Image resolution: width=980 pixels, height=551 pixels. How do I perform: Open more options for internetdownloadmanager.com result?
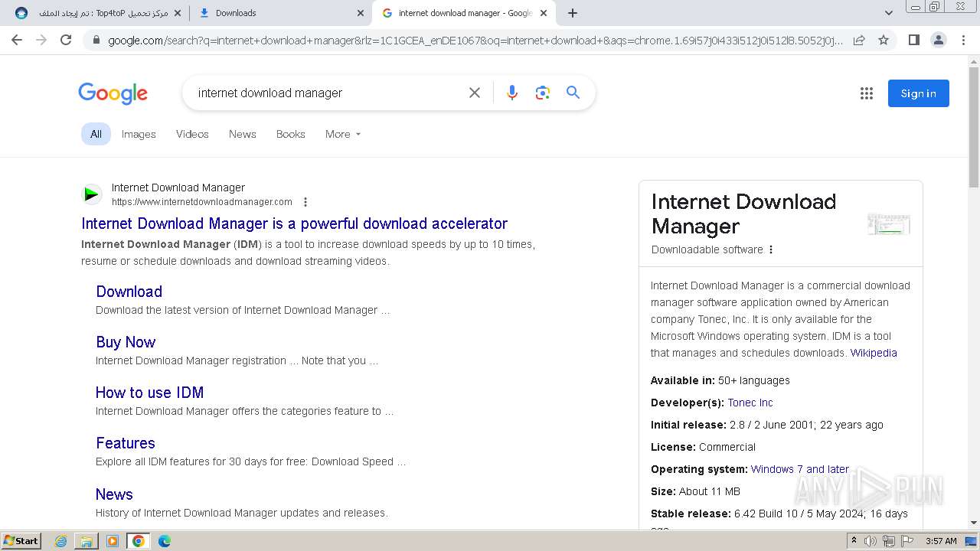[x=305, y=202]
